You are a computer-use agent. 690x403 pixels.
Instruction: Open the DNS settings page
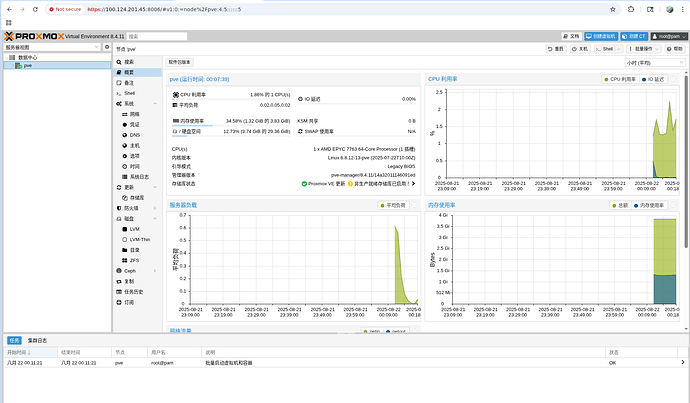pos(135,135)
